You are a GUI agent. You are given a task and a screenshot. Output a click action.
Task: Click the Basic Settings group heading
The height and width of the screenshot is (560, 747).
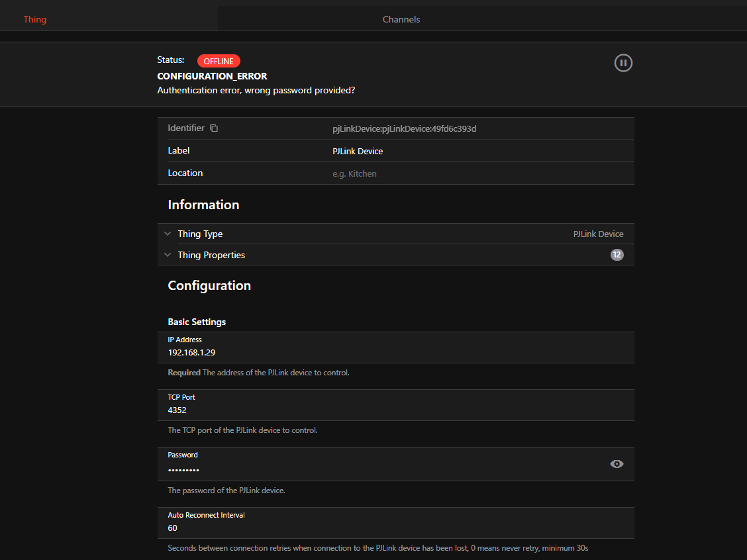pyautogui.click(x=197, y=322)
